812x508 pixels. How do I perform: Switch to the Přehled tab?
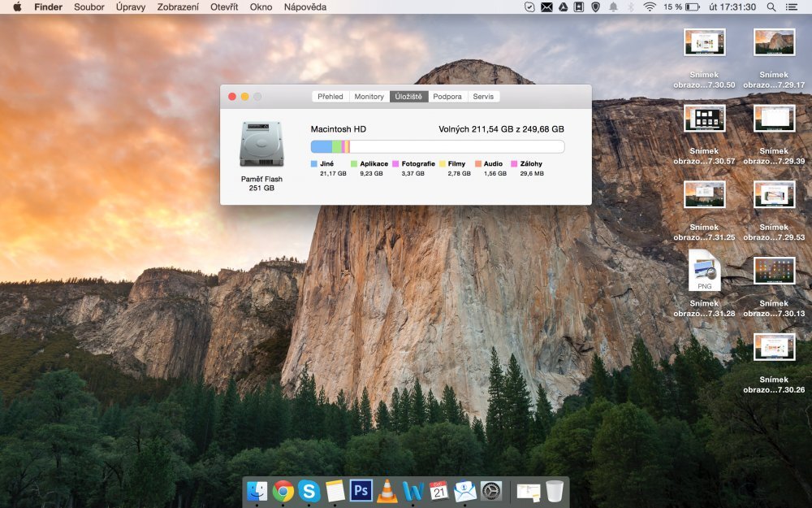(x=330, y=96)
